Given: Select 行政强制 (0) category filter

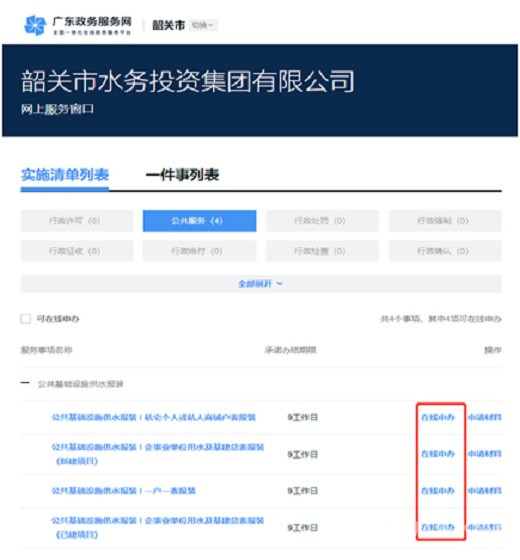Looking at the screenshot, I should (445, 221).
